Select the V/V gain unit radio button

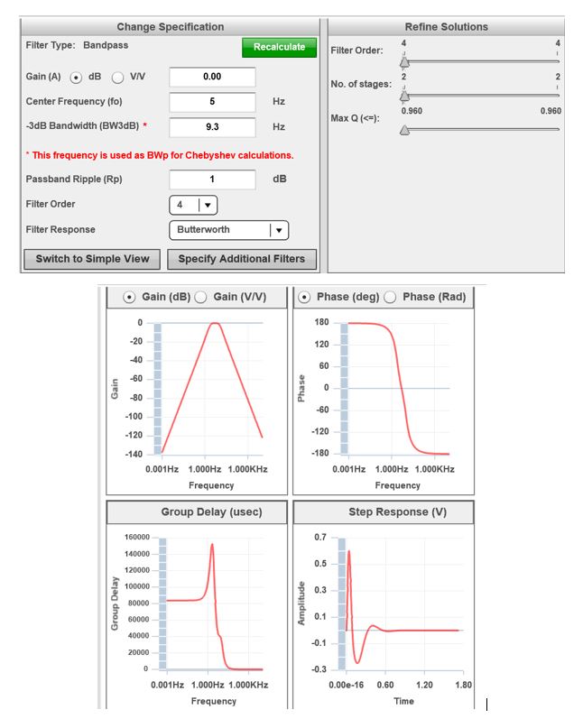[118, 78]
